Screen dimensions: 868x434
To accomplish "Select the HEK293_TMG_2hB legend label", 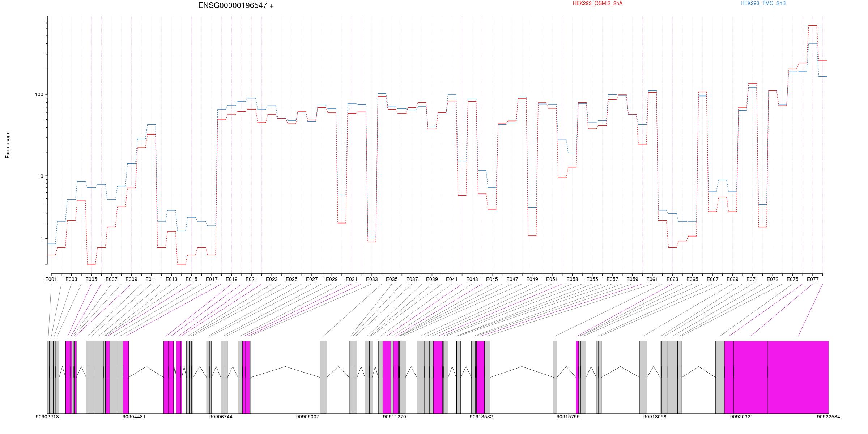I will coord(763,3).
